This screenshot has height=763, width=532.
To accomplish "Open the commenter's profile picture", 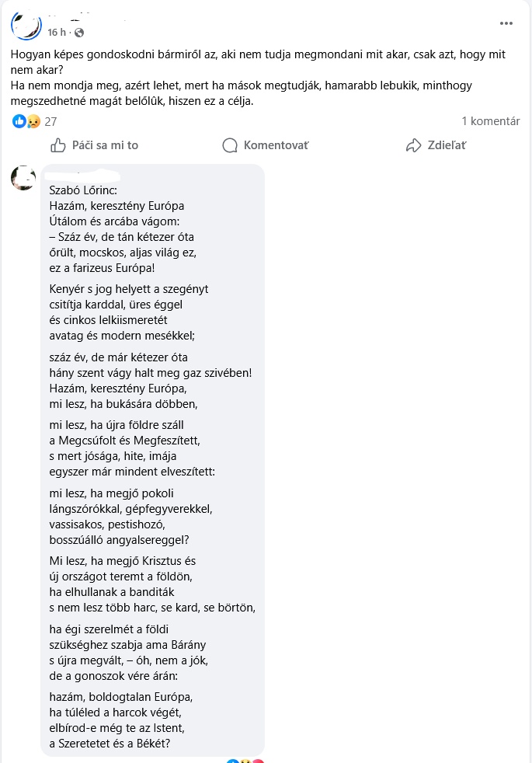I will point(23,178).
